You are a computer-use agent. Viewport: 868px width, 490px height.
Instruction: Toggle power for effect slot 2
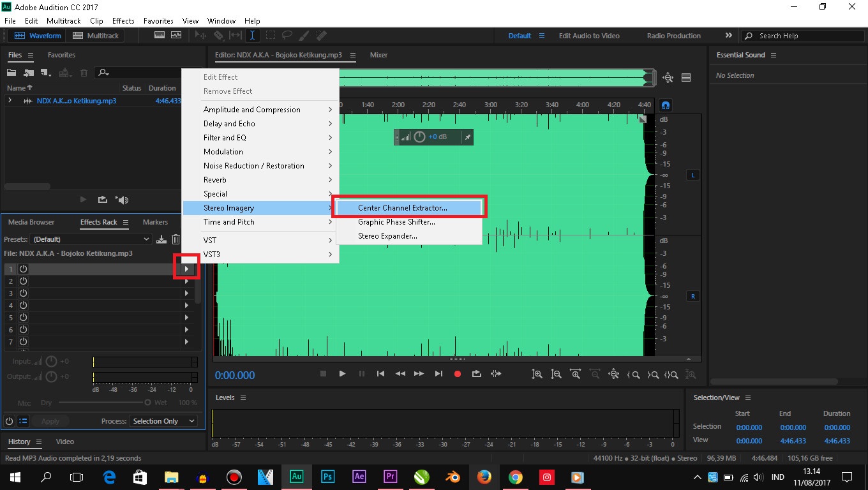pos(23,281)
